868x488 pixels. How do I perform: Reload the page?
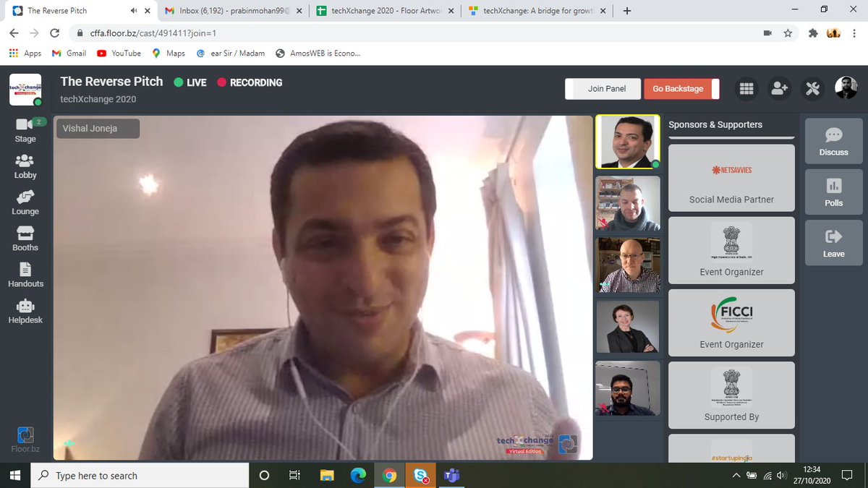pos(54,33)
